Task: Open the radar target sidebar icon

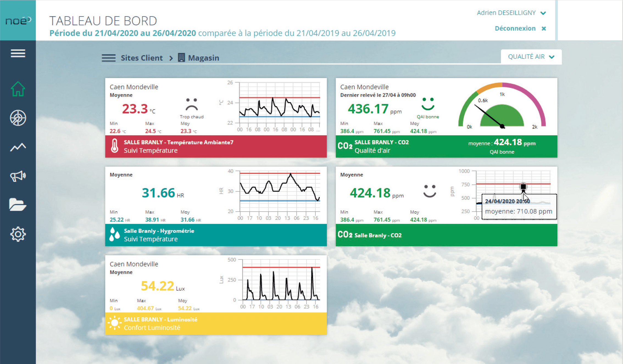Action: 18,118
